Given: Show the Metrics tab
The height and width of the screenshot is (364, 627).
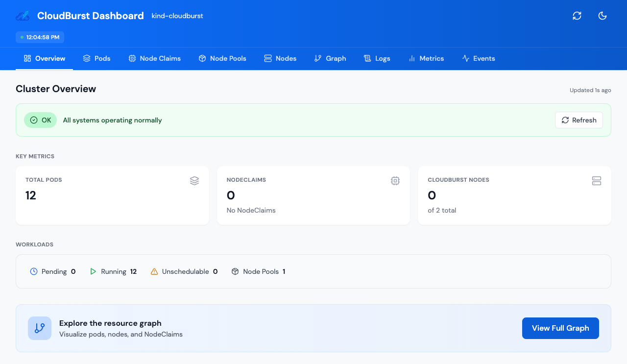Looking at the screenshot, I should pyautogui.click(x=426, y=58).
